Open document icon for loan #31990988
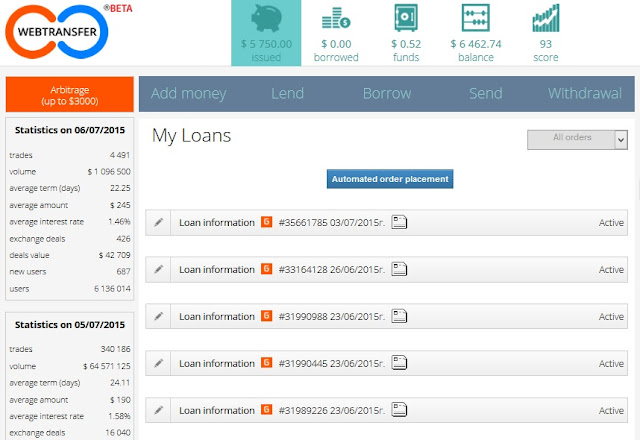The height and width of the screenshot is (440, 640). (399, 316)
